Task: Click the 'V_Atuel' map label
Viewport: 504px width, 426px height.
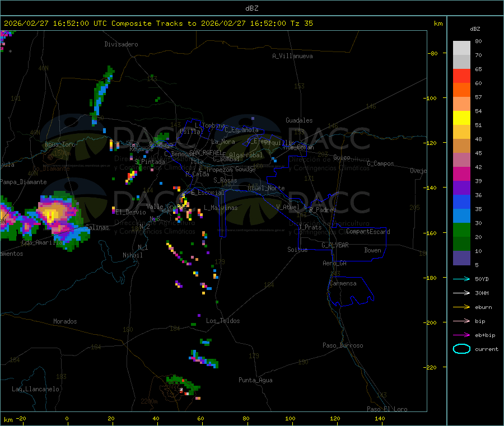Action: 288,207
